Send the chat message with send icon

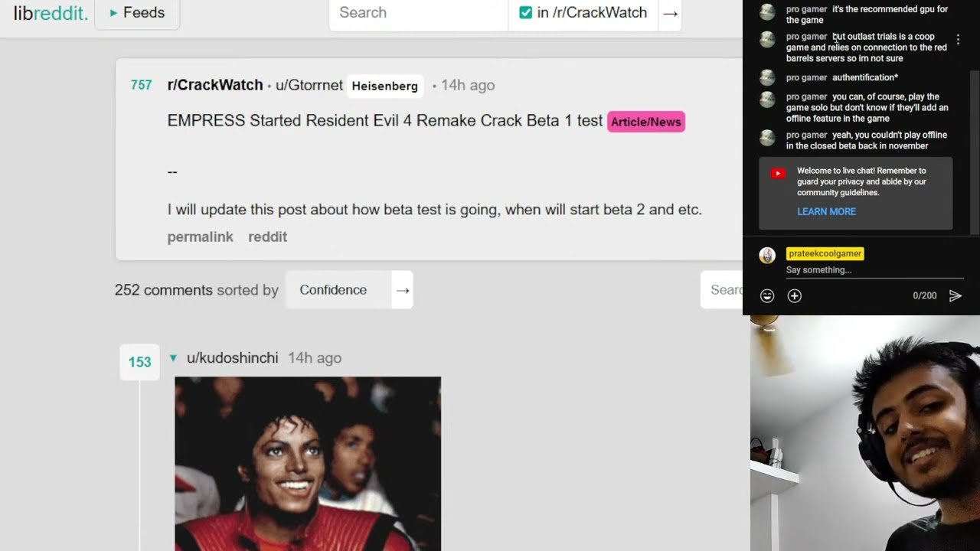pos(955,295)
